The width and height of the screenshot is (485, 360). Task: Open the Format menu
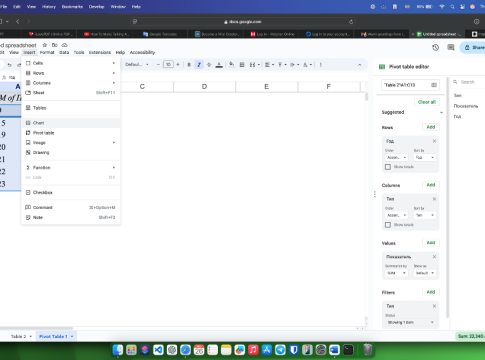pos(47,52)
